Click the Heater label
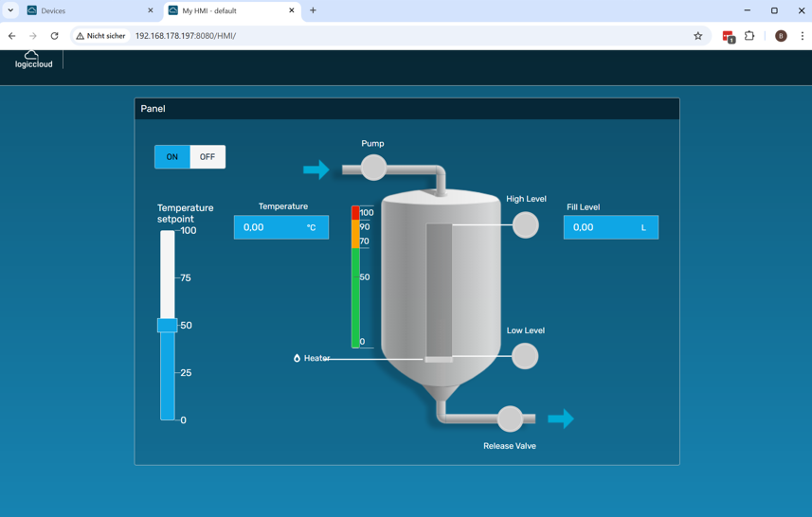 coord(316,358)
